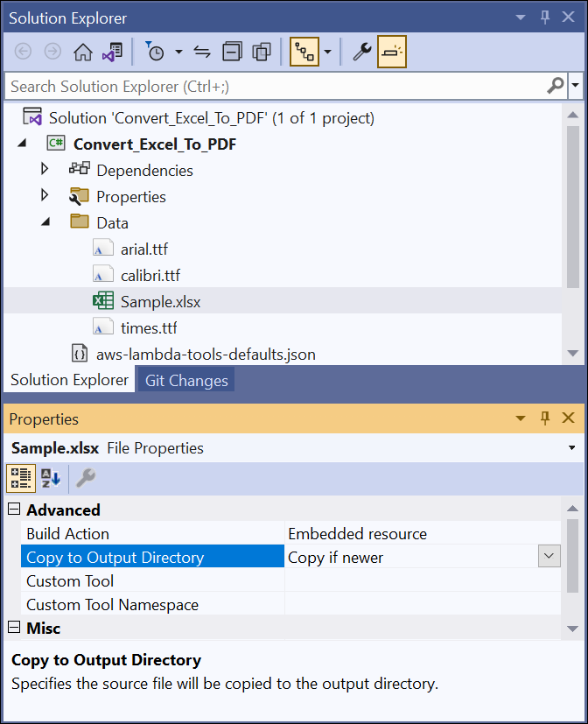The height and width of the screenshot is (724, 588).
Task: Select the calibri.ttf file
Action: tap(150, 275)
